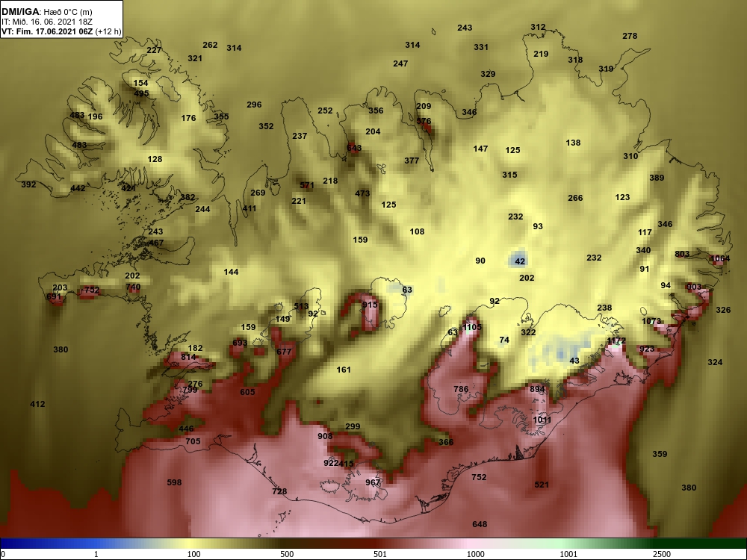Click the map value 728

(279, 491)
